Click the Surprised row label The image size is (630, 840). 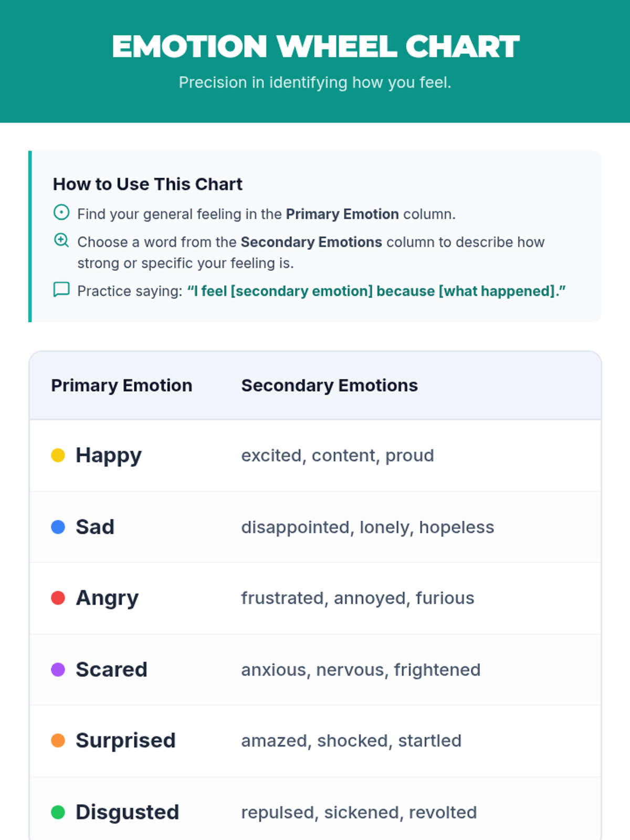(x=125, y=741)
